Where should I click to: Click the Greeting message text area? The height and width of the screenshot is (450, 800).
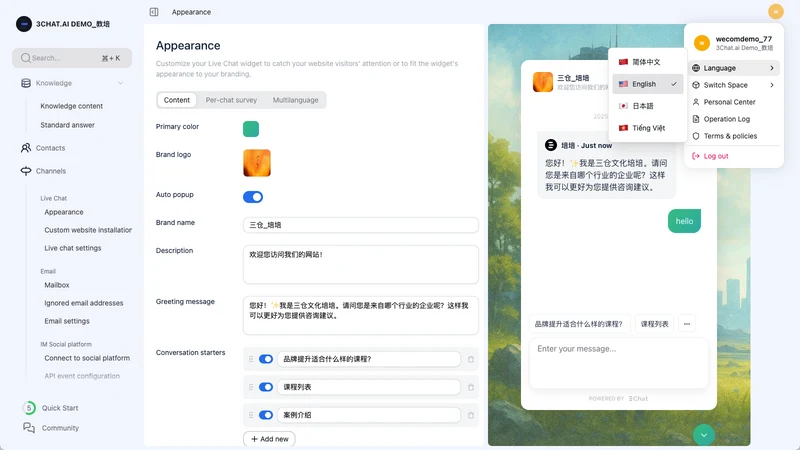[361, 315]
